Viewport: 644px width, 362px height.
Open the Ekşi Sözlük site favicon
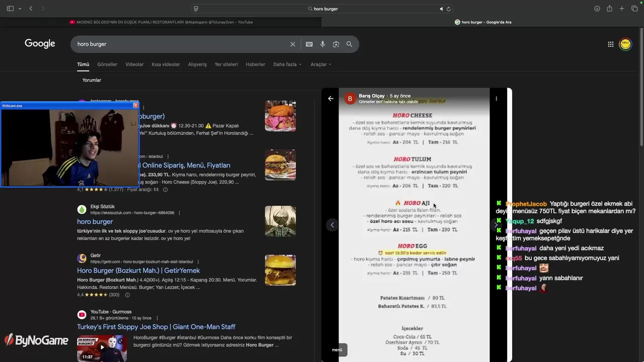click(x=82, y=210)
